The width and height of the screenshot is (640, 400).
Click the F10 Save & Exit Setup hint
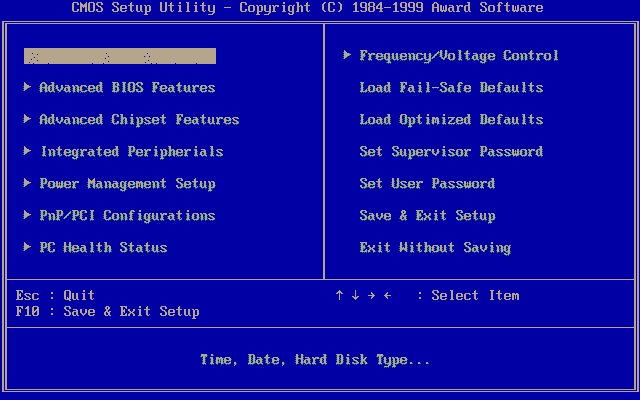(107, 312)
